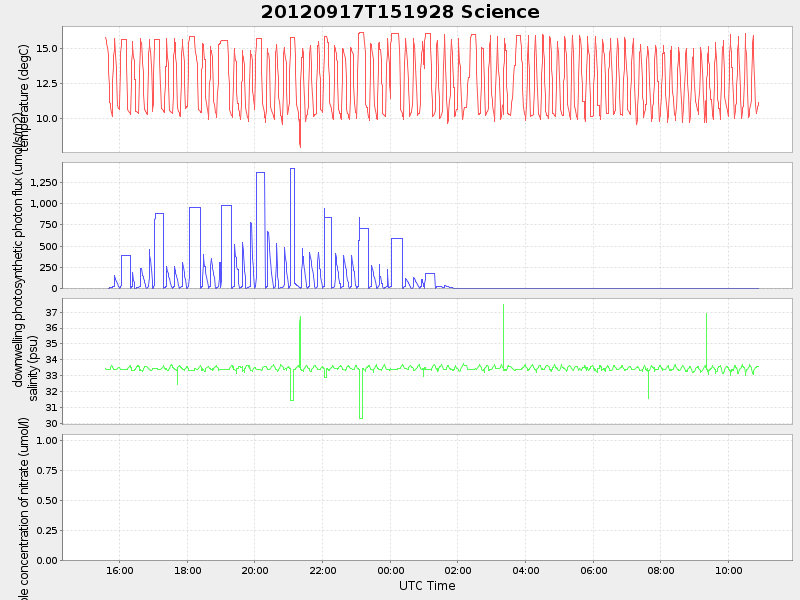Click the downwelling photosynthetic photon flux label
800x600 pixels.
coord(18,250)
